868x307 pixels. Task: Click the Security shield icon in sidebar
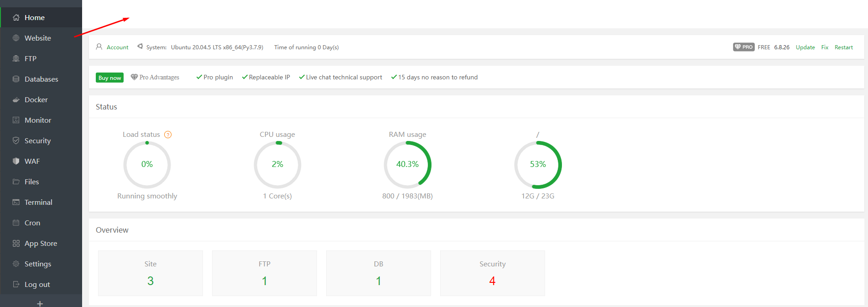(16, 140)
